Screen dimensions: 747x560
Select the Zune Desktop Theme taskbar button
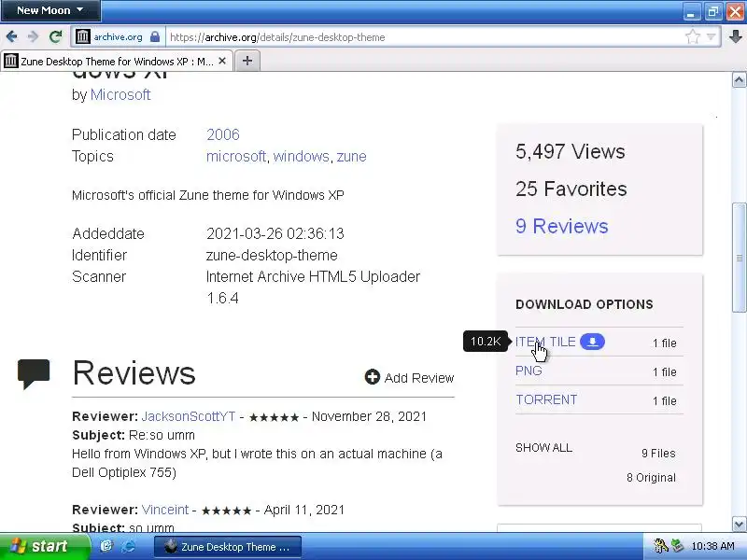(228, 547)
